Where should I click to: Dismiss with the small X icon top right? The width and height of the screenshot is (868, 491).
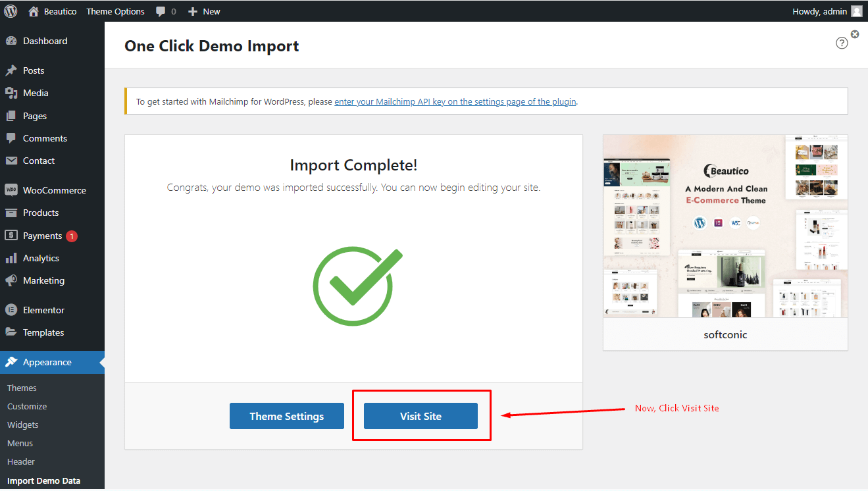[855, 34]
